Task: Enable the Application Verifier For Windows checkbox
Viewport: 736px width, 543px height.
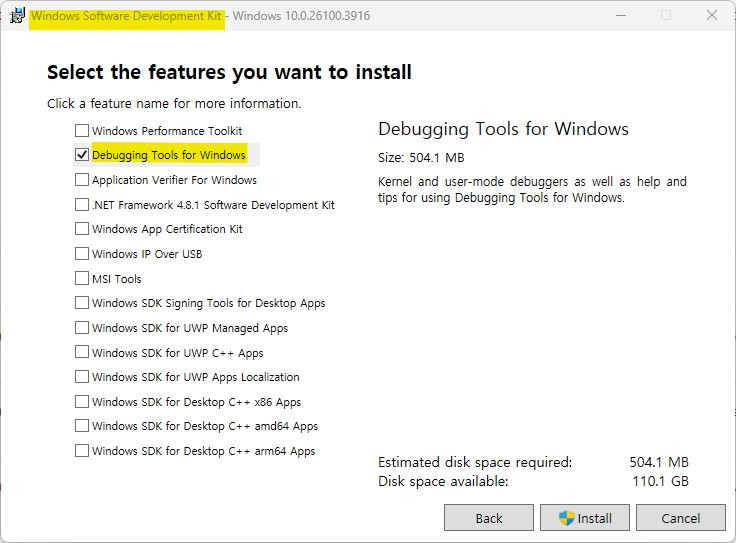Action: point(82,179)
